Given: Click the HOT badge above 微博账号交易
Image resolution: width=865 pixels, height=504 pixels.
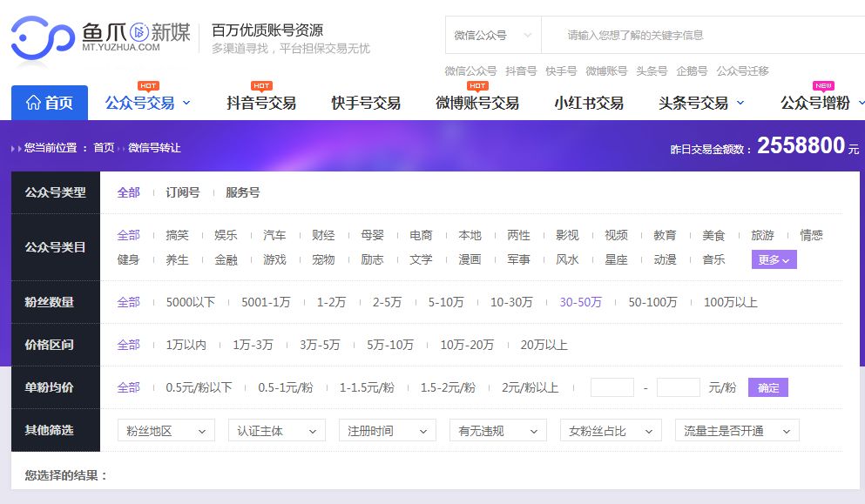Looking at the screenshot, I should pyautogui.click(x=477, y=85).
